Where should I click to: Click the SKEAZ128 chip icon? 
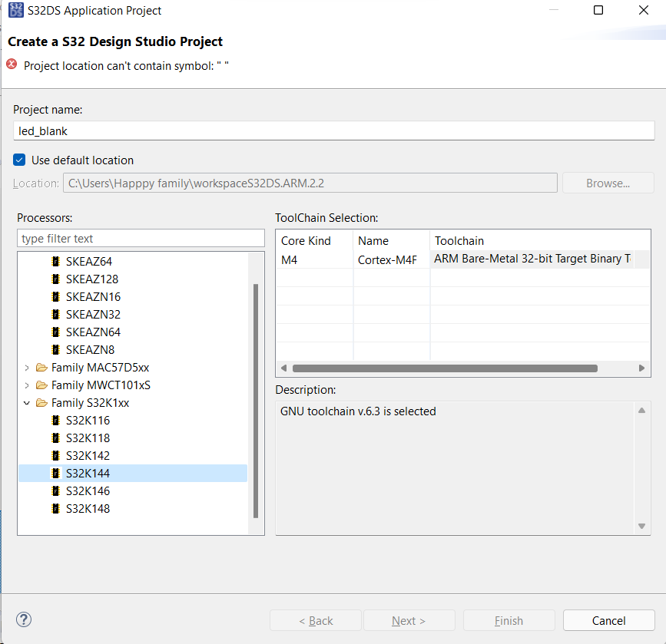(x=55, y=279)
